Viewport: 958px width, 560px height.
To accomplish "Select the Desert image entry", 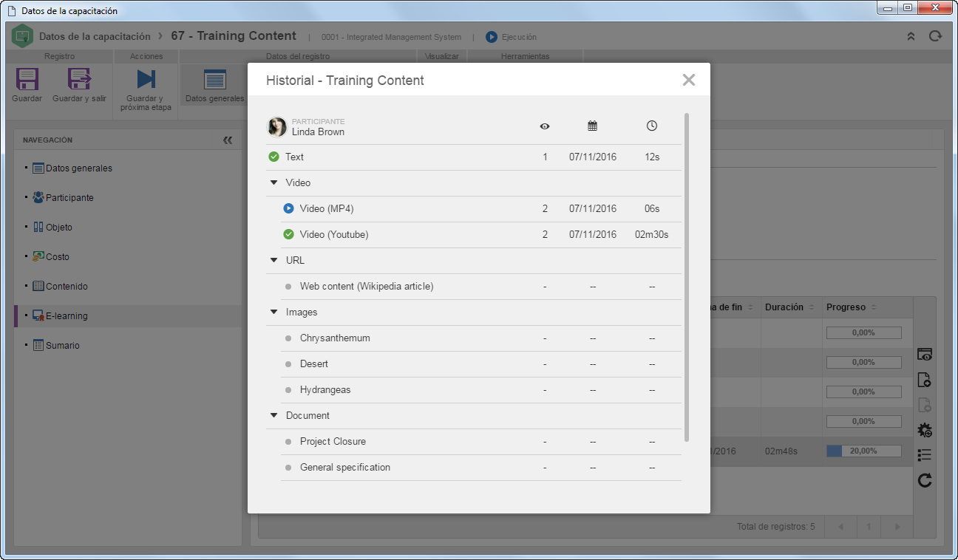I will pos(481,364).
